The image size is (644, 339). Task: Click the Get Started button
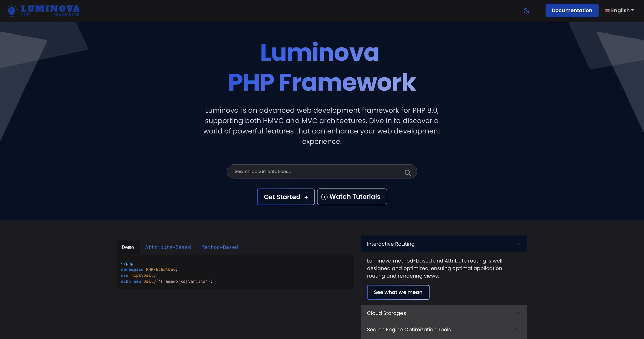coord(285,197)
